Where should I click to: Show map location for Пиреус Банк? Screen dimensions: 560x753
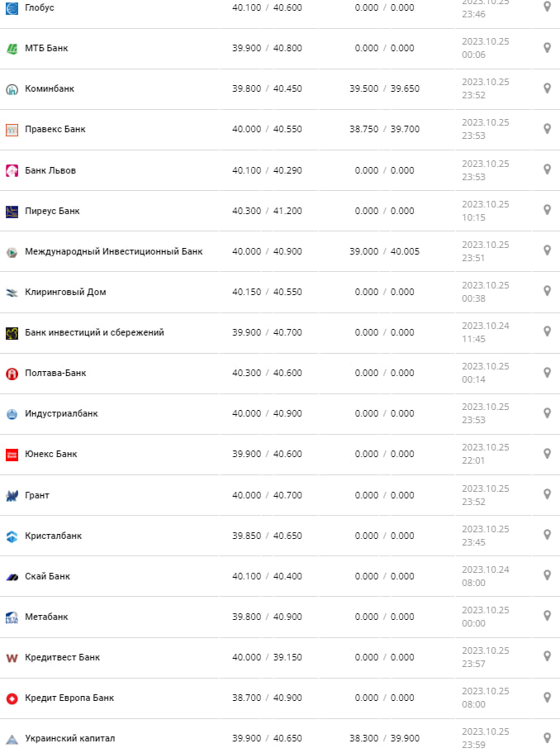tap(547, 210)
